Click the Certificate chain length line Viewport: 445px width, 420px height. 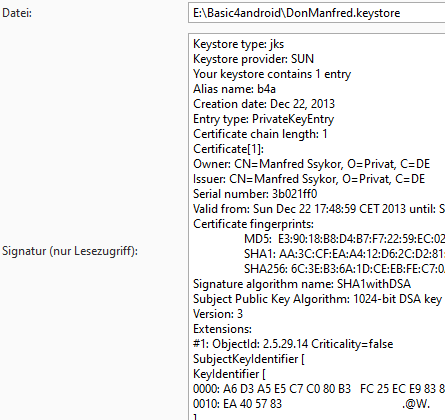[260, 134]
